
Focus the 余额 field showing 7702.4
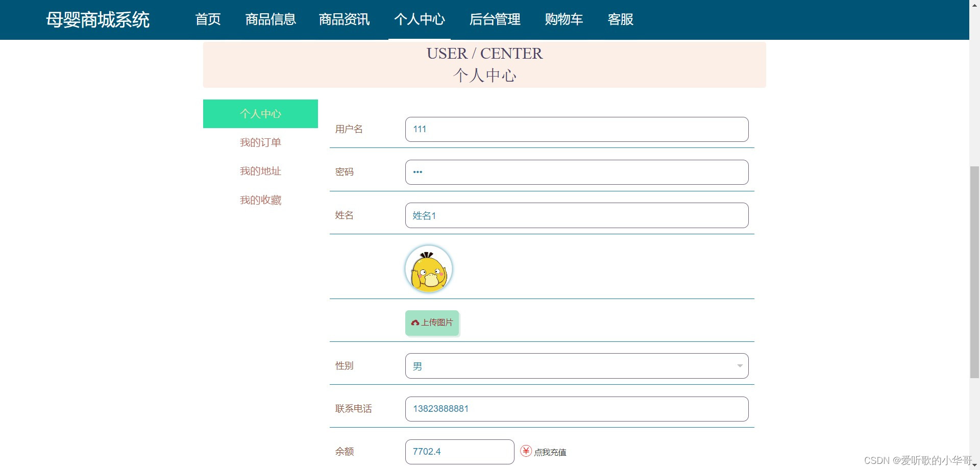[459, 452]
